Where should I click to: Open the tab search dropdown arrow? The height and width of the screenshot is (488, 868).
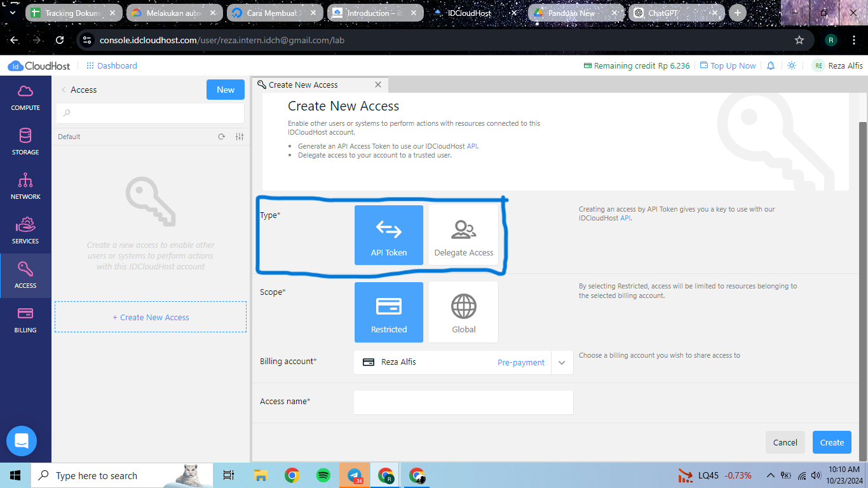point(12,13)
